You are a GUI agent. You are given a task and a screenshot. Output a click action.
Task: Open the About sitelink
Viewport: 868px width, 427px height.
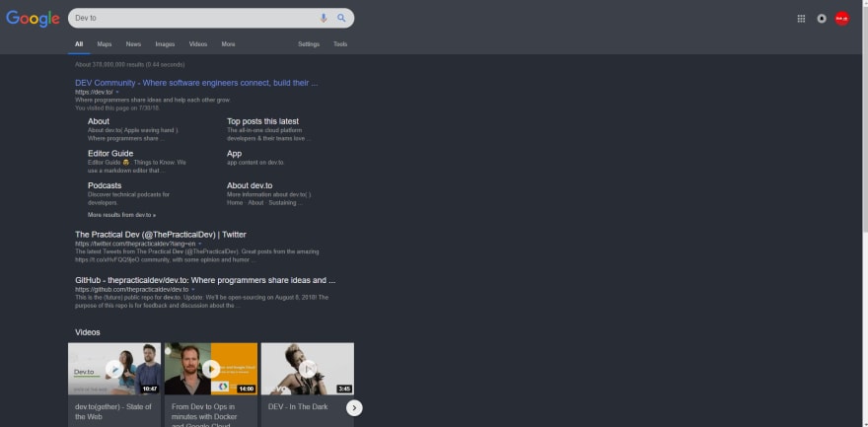pos(99,121)
